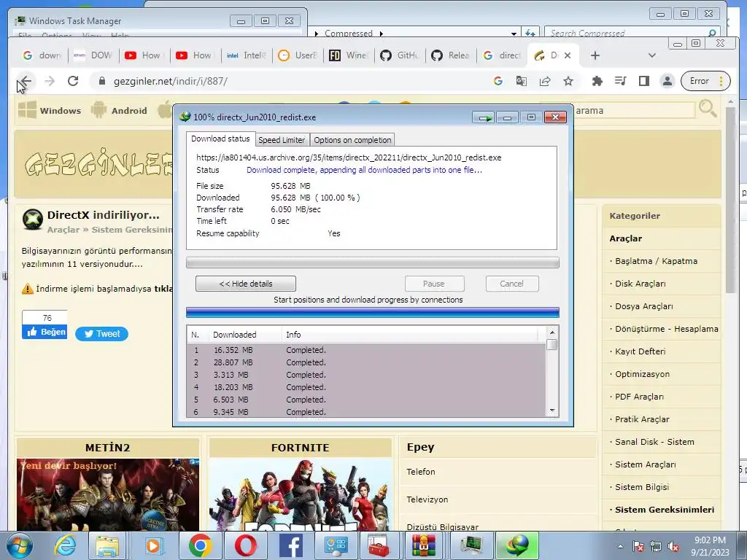Click the Error update button in Chrome
Viewport: 747px width, 560px height.
[705, 81]
